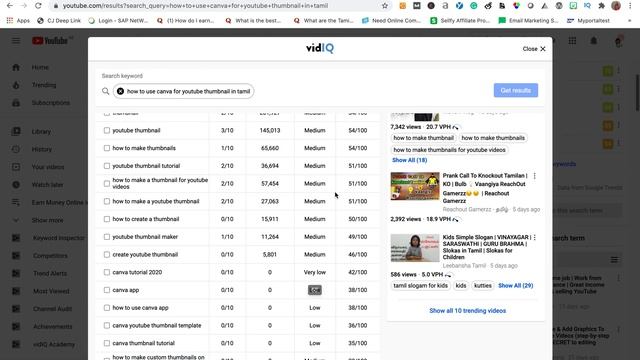Select 'how to make thumbnail' tag chip
Screen dimensions: 640x360
click(x=423, y=138)
